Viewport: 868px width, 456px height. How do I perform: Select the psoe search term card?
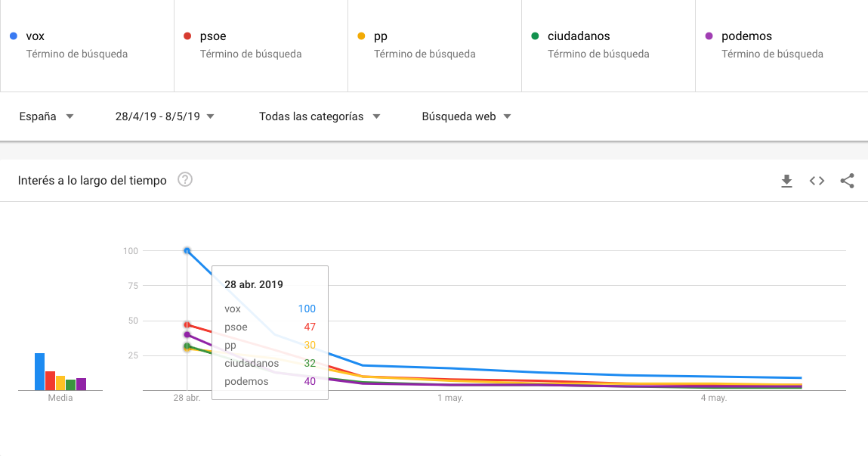pos(261,45)
